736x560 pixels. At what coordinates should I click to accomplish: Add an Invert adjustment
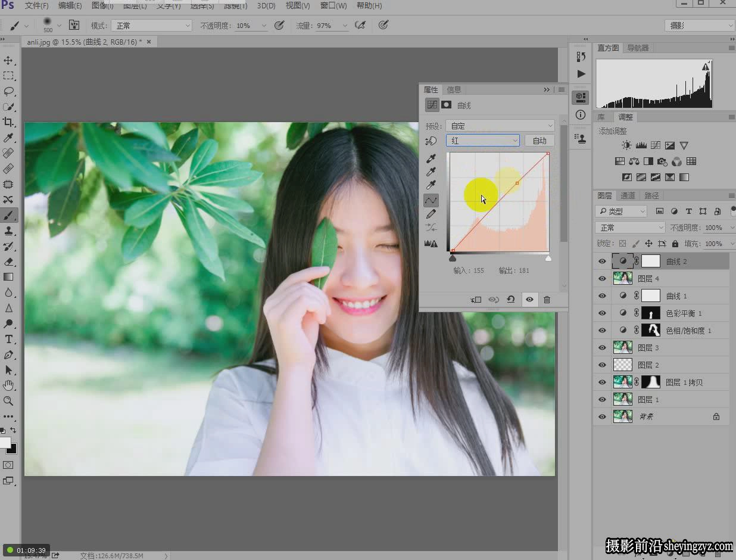click(626, 178)
